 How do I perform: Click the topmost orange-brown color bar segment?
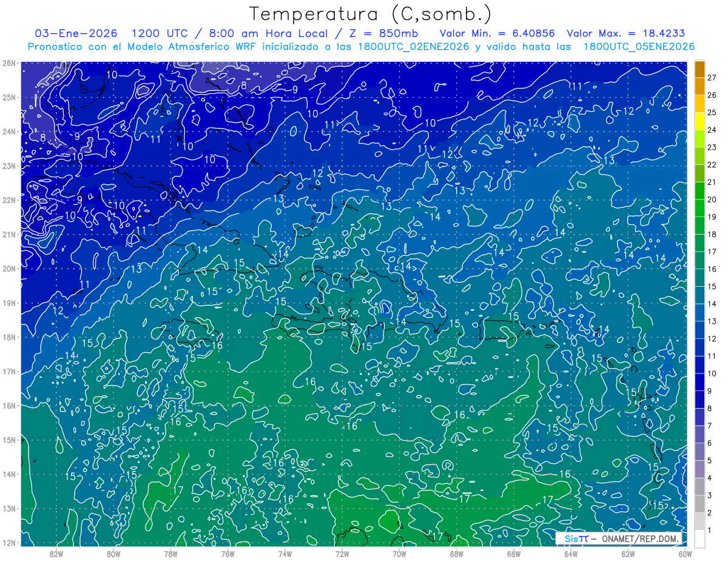pos(700,69)
